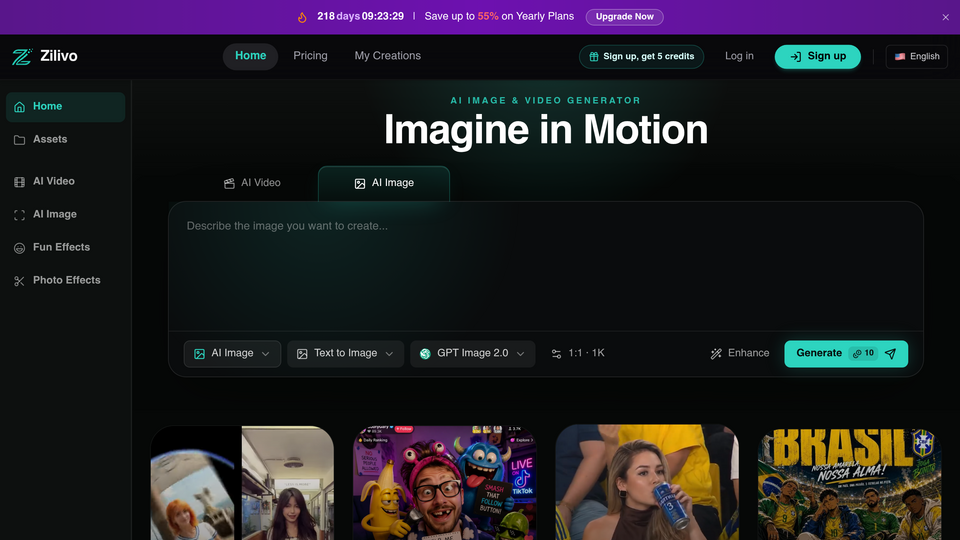Screen dimensions: 960x540
Task: Click the Fun Effects smiley icon
Action: (20, 248)
